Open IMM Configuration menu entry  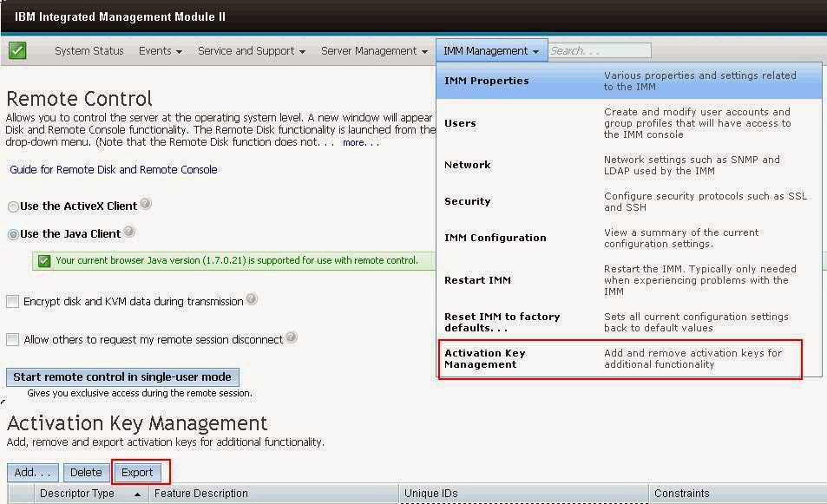pos(628,238)
